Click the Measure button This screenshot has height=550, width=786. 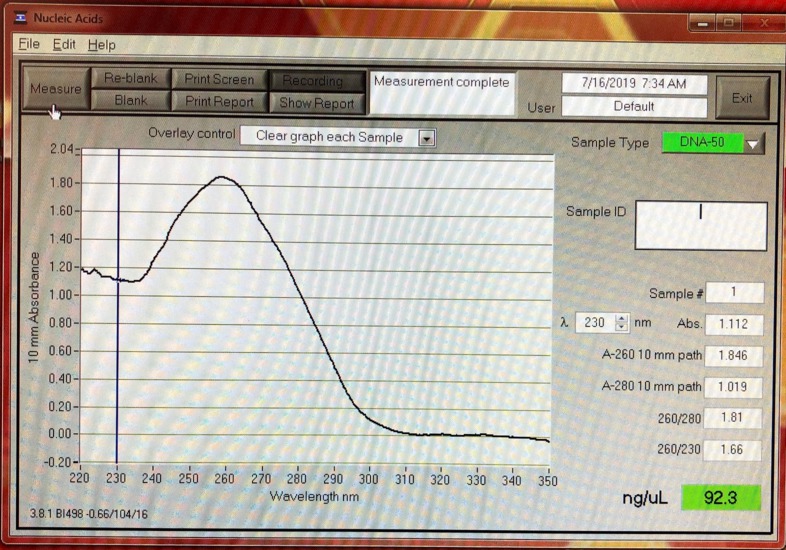tap(55, 89)
